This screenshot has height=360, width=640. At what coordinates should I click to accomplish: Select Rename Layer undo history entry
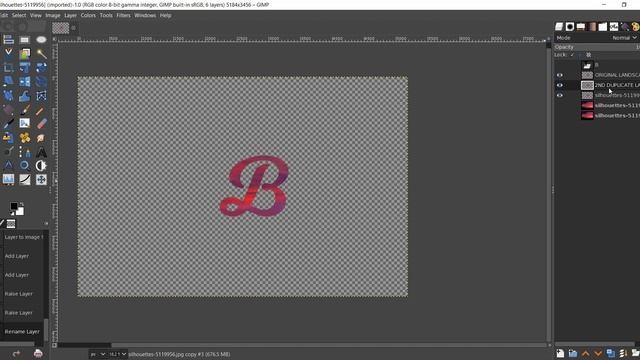point(23,332)
